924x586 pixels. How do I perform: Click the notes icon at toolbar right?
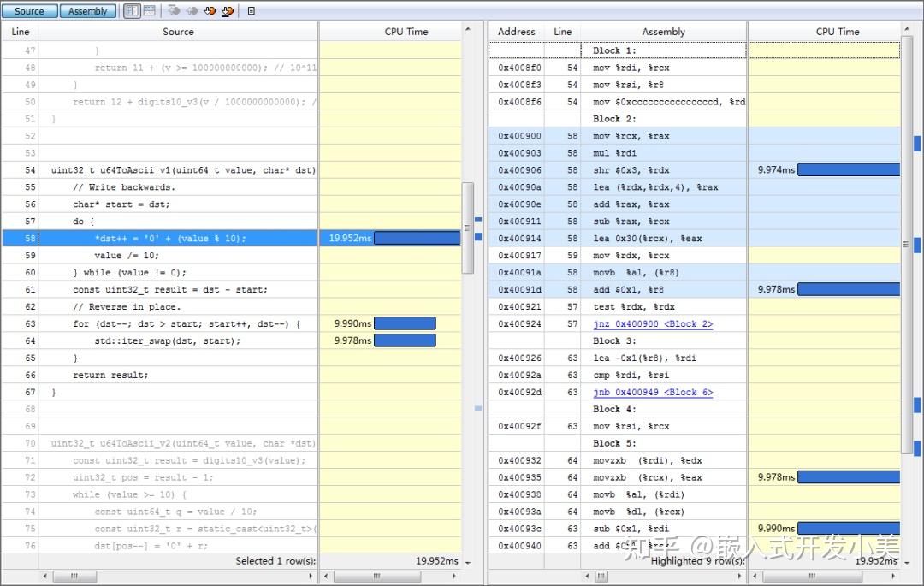tap(251, 10)
